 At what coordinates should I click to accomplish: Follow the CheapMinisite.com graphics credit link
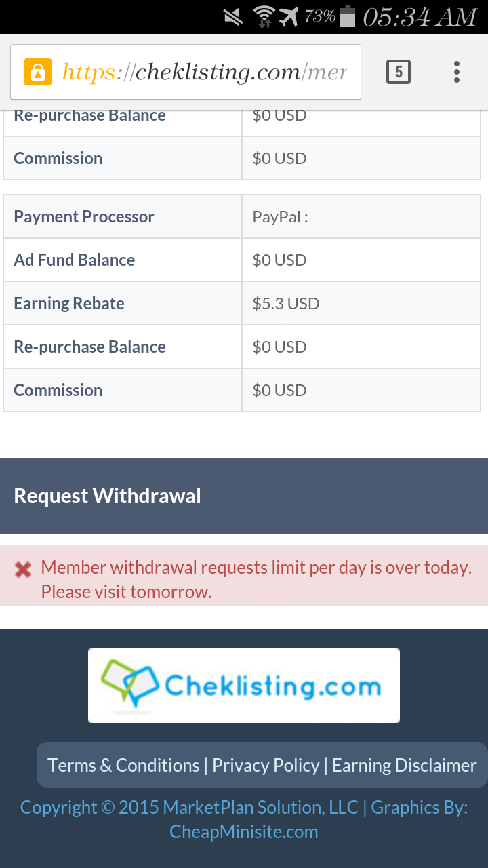click(244, 831)
